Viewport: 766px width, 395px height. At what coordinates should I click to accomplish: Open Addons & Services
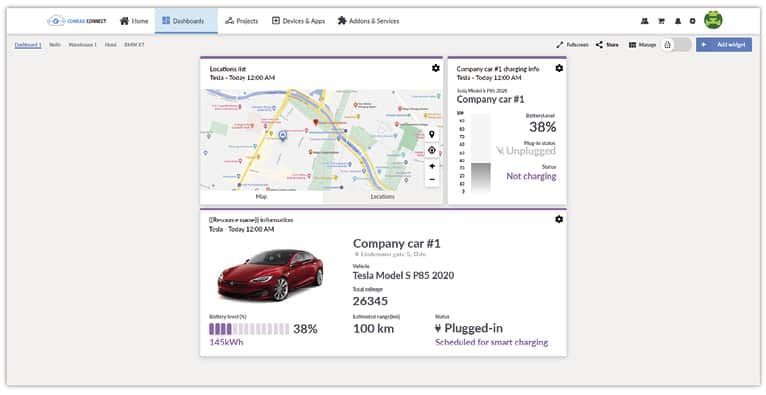[368, 21]
